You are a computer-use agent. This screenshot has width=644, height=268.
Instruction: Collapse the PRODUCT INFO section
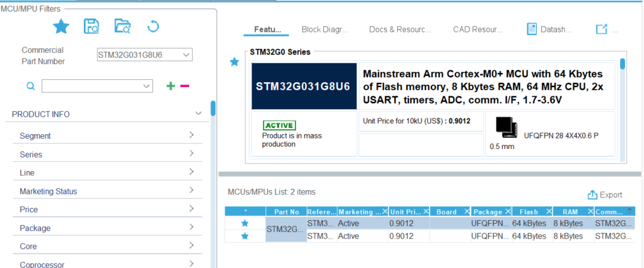198,113
